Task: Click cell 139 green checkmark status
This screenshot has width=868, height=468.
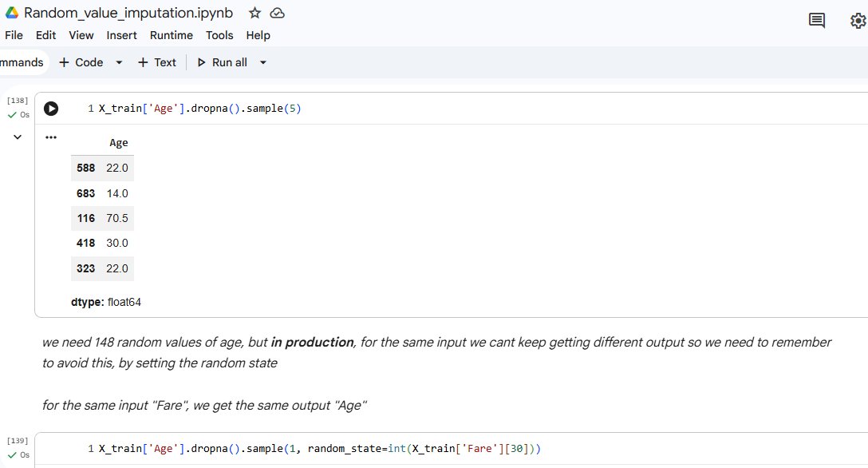Action: 12,455
